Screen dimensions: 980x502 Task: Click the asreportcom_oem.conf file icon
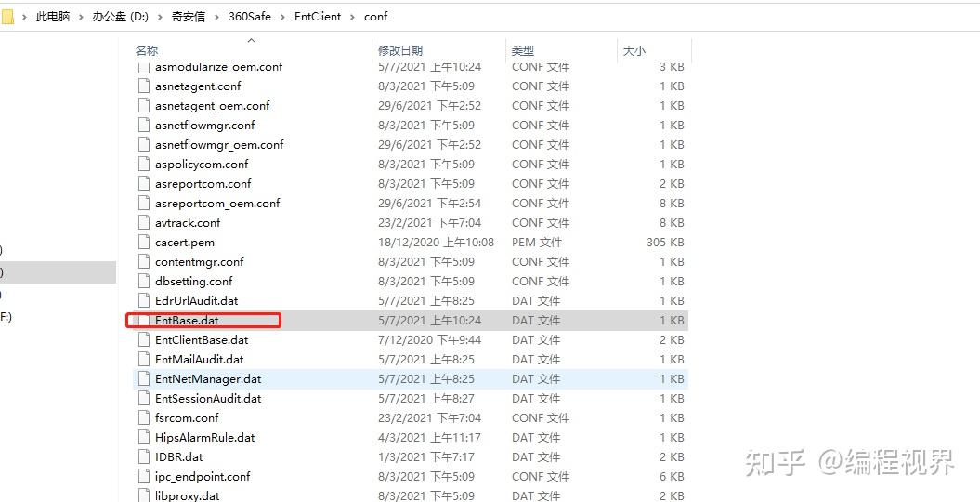144,204
